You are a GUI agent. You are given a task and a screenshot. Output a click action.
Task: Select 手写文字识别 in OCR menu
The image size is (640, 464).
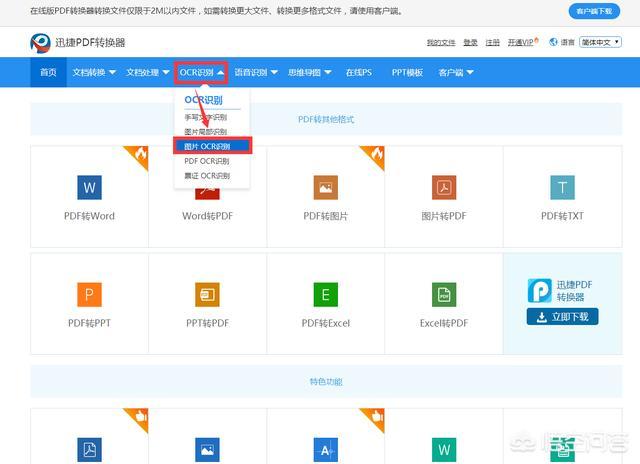tap(206, 117)
